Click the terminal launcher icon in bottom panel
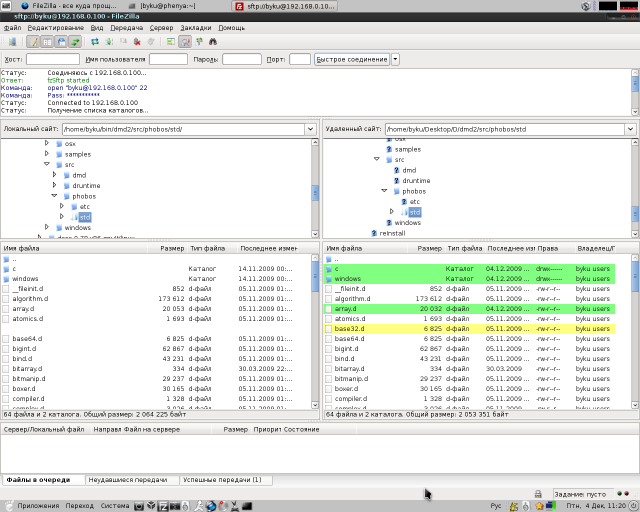 pos(247,506)
